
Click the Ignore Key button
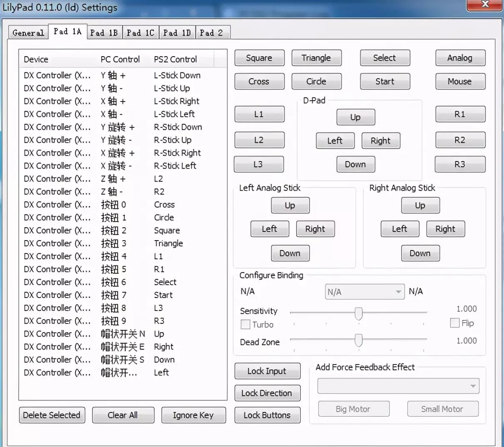coord(194,415)
